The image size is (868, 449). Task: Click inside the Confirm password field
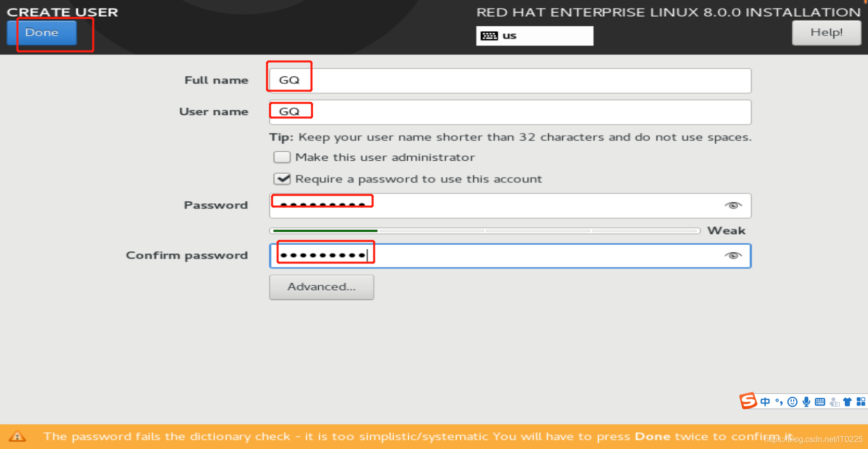pyautogui.click(x=510, y=256)
